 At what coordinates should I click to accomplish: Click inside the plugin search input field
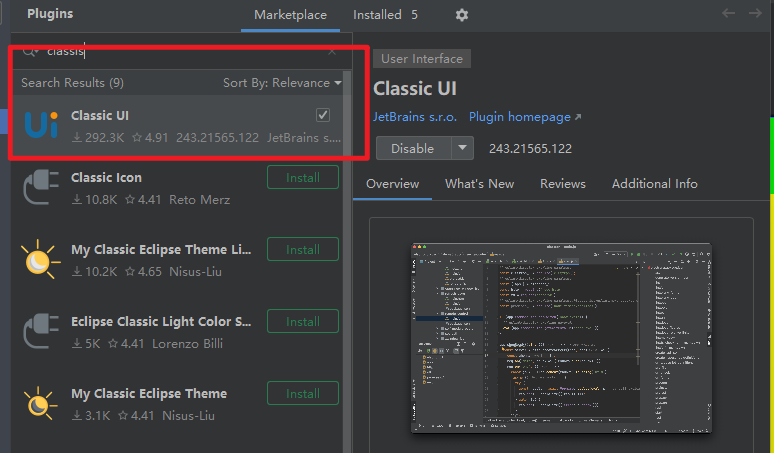coord(183,51)
